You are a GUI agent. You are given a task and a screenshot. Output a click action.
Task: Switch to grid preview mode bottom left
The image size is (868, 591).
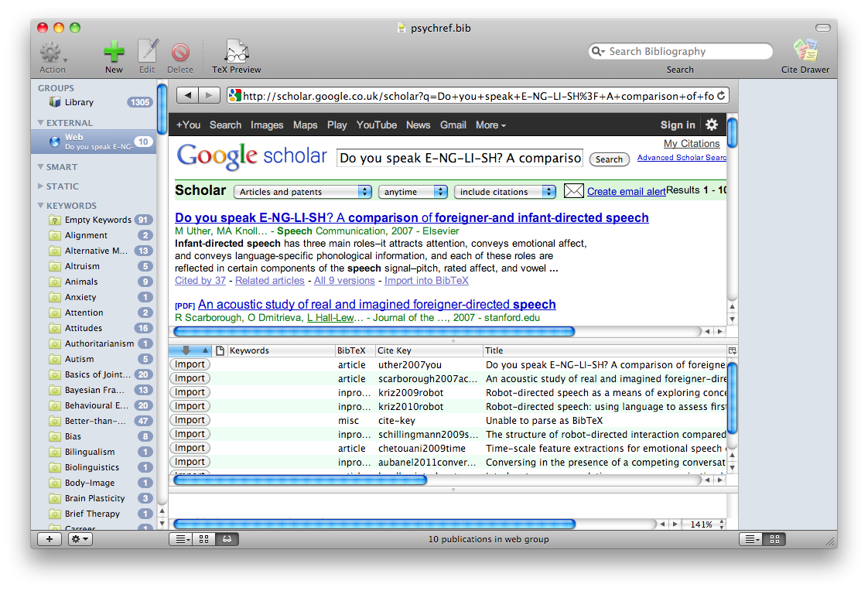[x=203, y=539]
